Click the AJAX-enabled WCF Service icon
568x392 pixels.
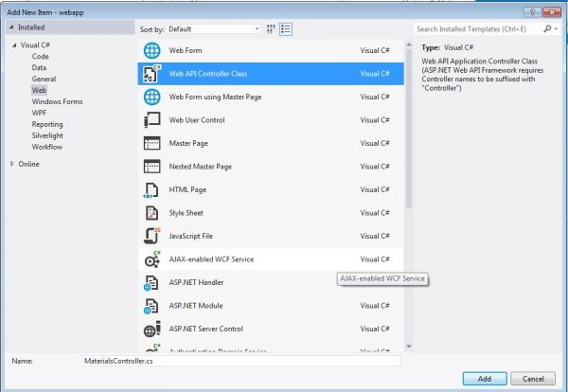click(152, 259)
